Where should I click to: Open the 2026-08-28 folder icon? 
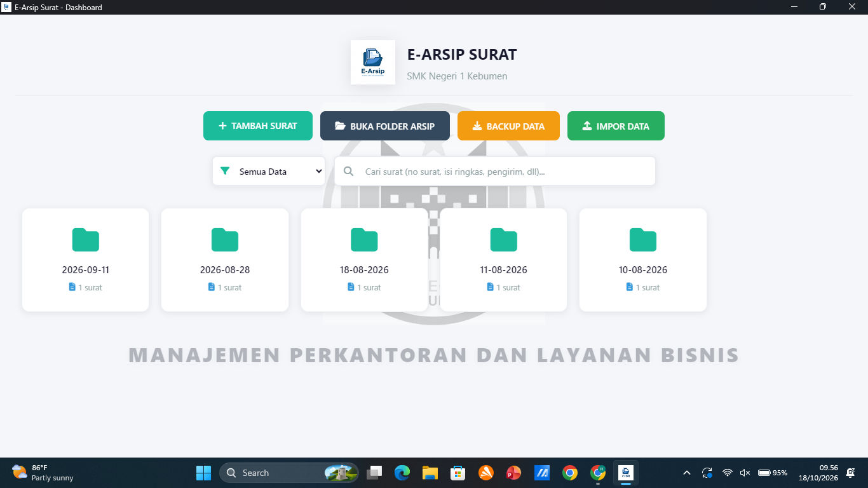225,240
